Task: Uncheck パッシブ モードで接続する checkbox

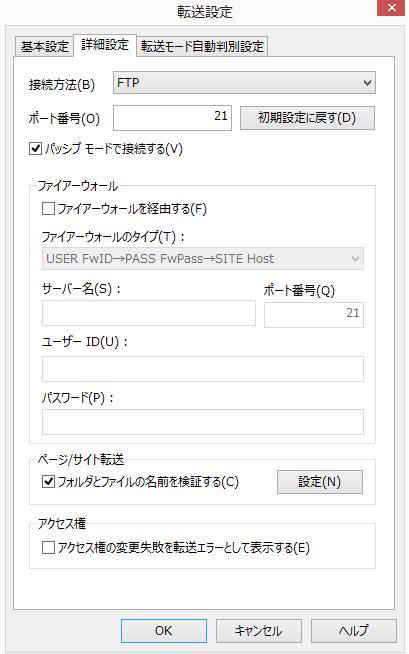Action: click(x=35, y=148)
